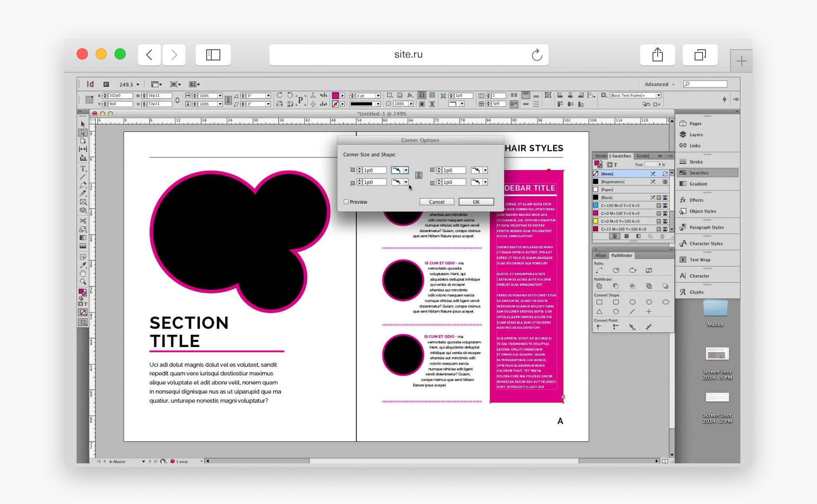
Task: Click Cancel in Corner Options dialog
Action: click(x=436, y=202)
